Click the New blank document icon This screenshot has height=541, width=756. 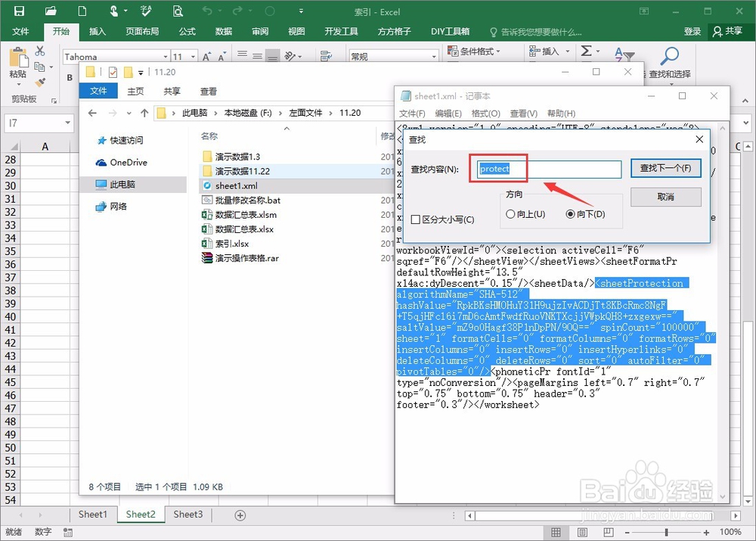pos(82,11)
